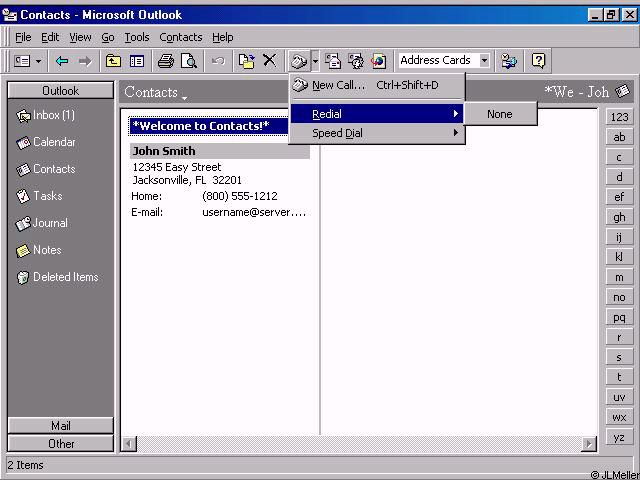The height and width of the screenshot is (480, 640).
Task: Open Calendar in the Outlook bar
Action: (x=46, y=142)
